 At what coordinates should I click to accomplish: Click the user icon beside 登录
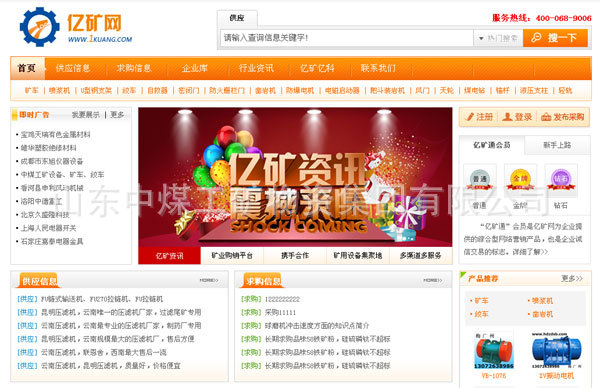click(507, 117)
